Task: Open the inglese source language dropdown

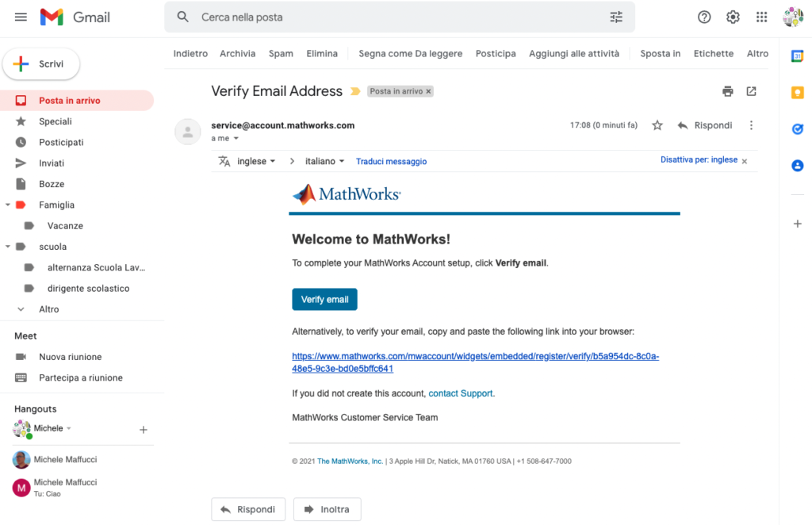Action: 256,161
